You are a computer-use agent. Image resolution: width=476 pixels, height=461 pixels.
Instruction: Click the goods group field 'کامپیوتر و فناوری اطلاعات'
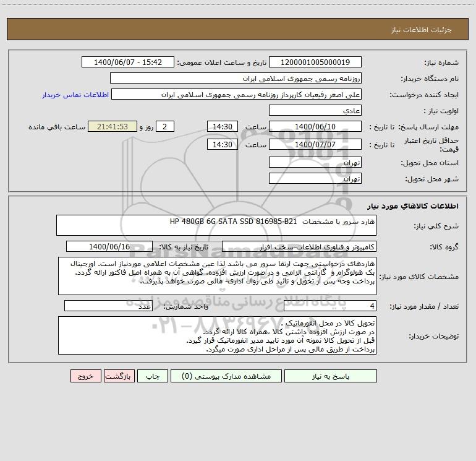[x=299, y=246]
